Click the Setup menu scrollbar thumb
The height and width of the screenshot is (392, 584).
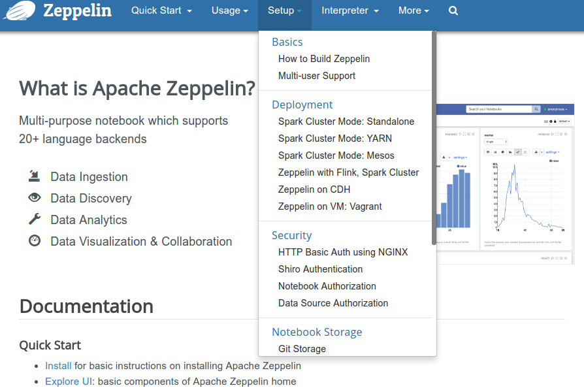tap(434, 138)
